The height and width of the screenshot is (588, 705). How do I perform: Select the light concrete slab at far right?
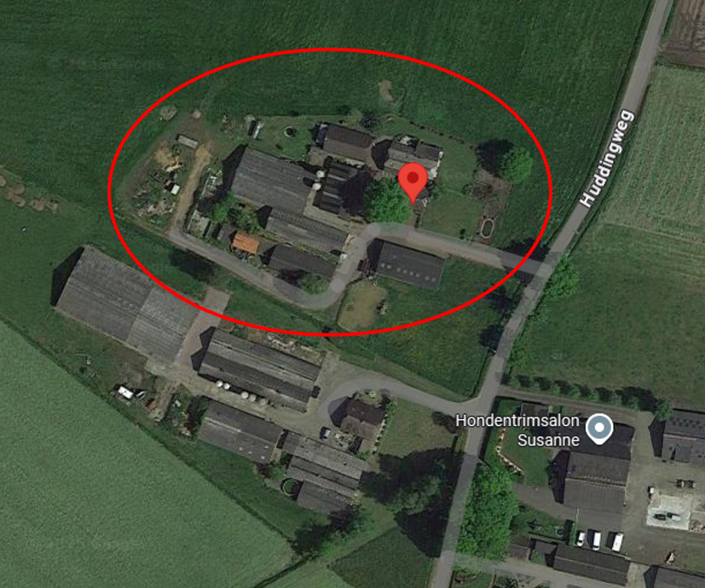[669, 510]
